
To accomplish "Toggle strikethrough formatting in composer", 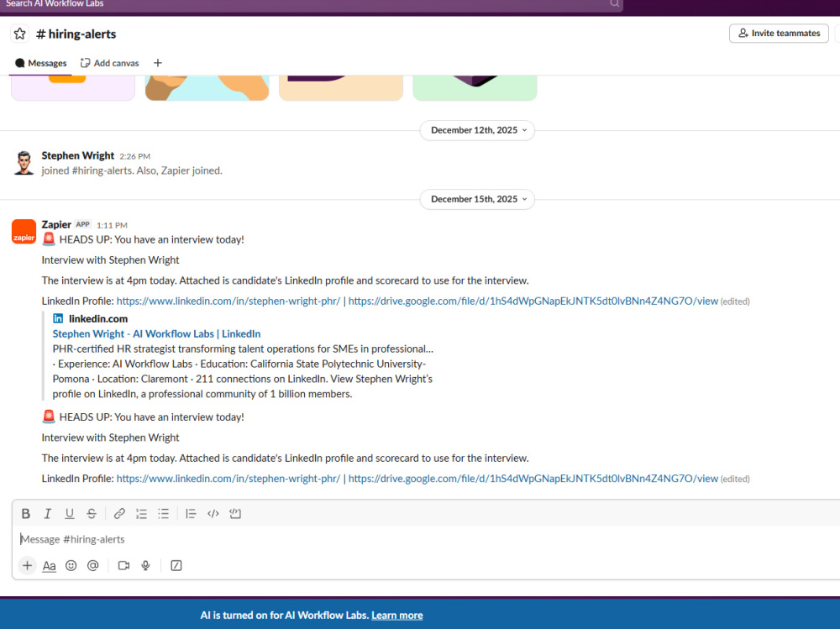I will click(92, 514).
